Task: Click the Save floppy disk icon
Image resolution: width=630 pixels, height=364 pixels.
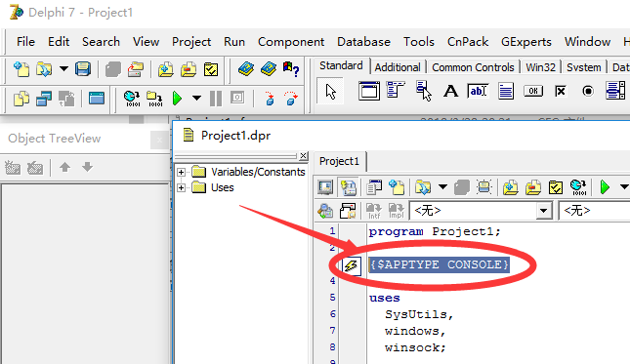Action: [83, 69]
